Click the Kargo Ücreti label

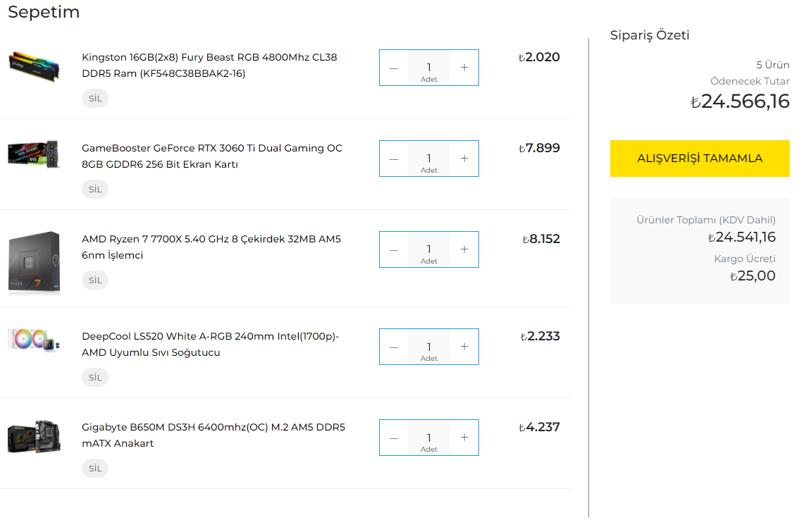[745, 259]
